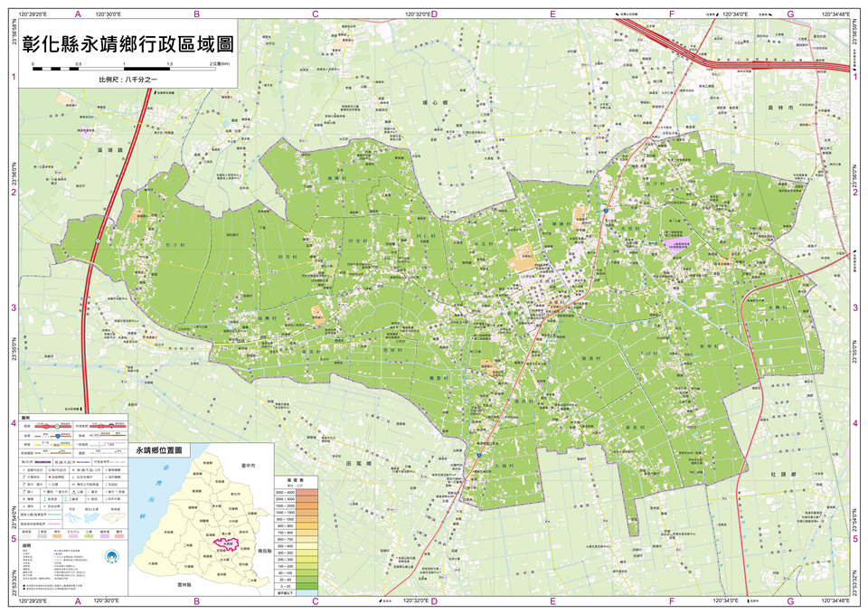Click the 瑚璉村 village label
Viewport: 868px width, 614px height.
[x=561, y=224]
